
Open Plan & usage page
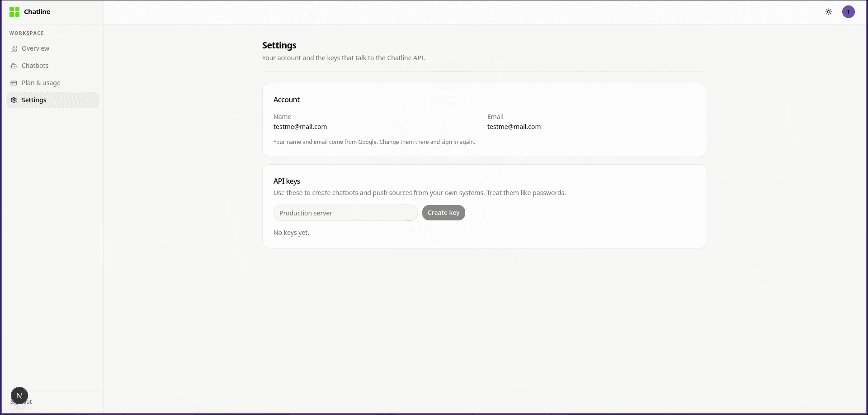click(52, 83)
